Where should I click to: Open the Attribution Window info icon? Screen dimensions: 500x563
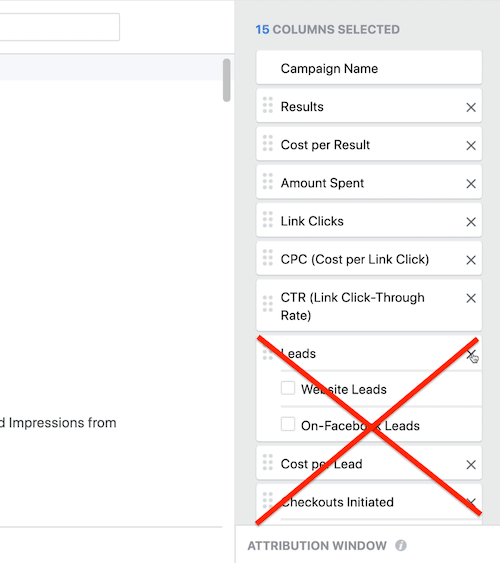pyautogui.click(x=401, y=545)
